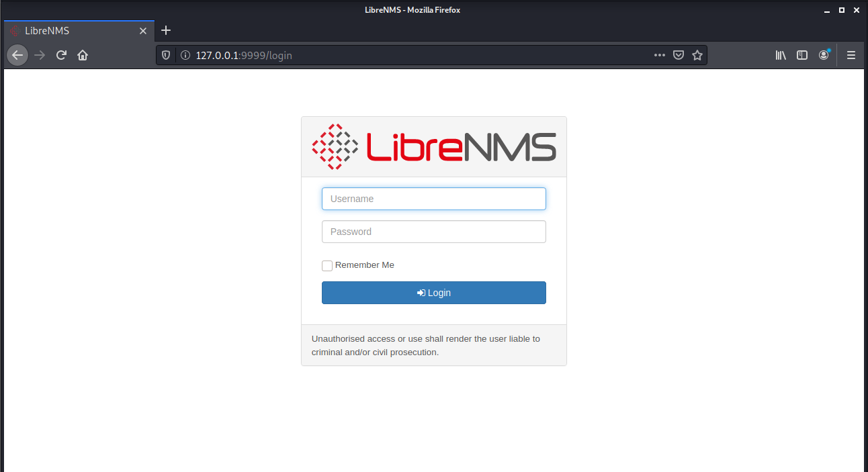Open page actions three-dot menu

(660, 55)
